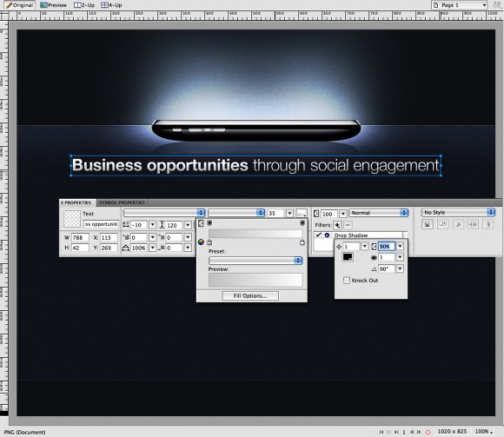The height and width of the screenshot is (437, 504).
Task: Open the No Style dropdown
Action: click(x=458, y=212)
